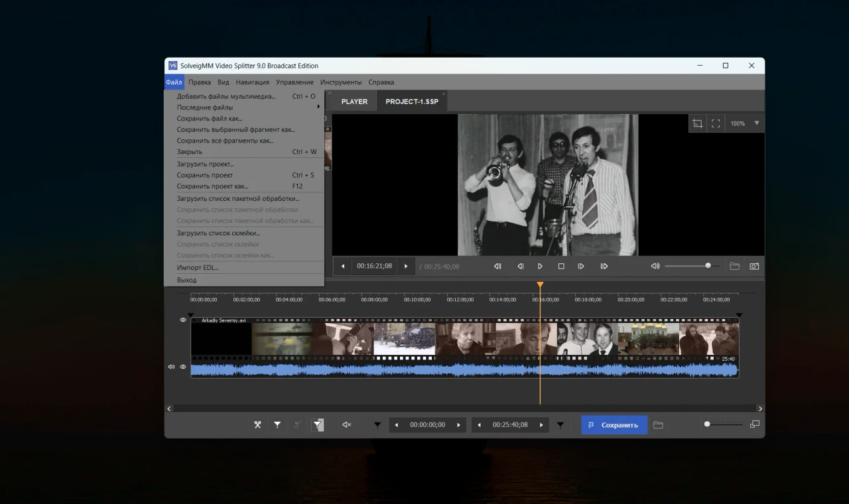Click the scissors cut tool icon
This screenshot has height=504, width=849.
[257, 425]
